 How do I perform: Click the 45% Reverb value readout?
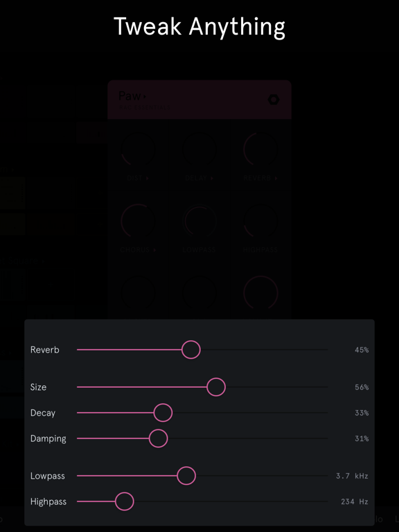point(362,350)
